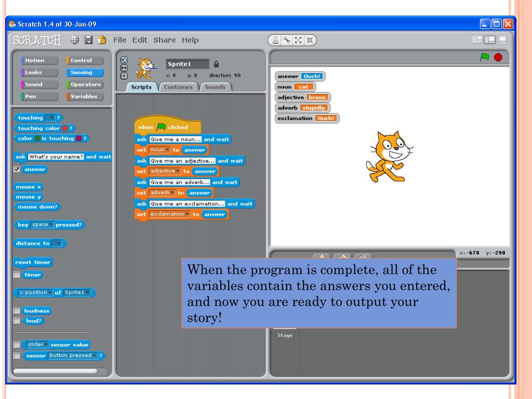This screenshot has height=399, width=532.
Task: Click the red stop button
Action: click(498, 57)
